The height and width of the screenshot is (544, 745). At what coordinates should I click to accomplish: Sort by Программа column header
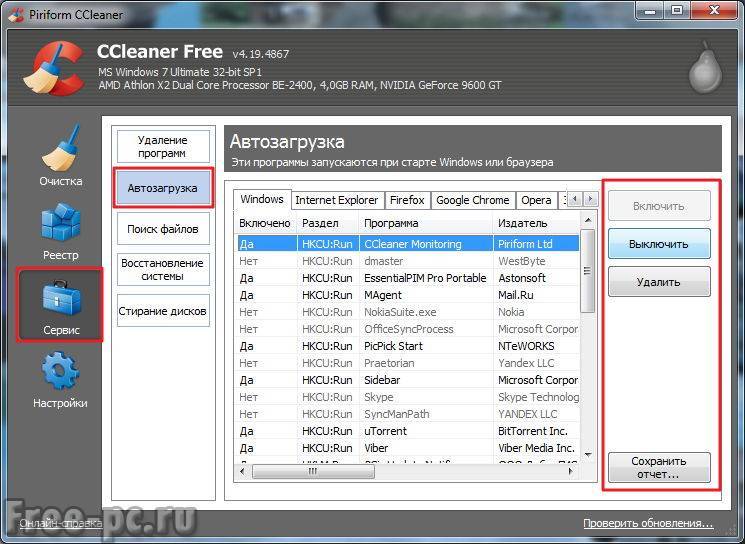(426, 223)
